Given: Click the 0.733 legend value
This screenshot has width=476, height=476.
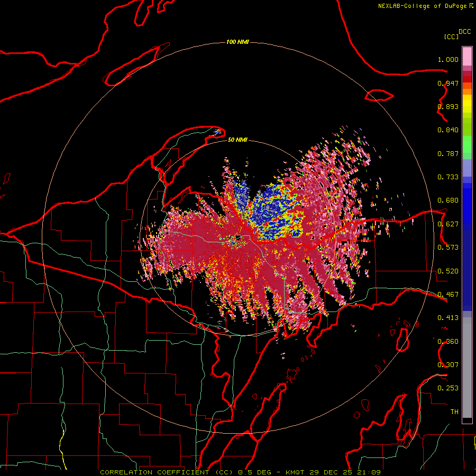Looking at the screenshot, I should click(448, 177).
